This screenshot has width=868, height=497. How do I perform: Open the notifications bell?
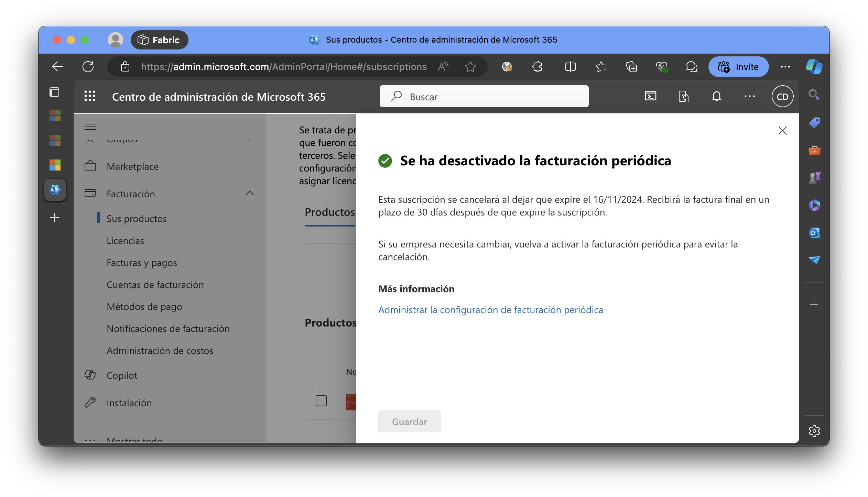coord(717,96)
